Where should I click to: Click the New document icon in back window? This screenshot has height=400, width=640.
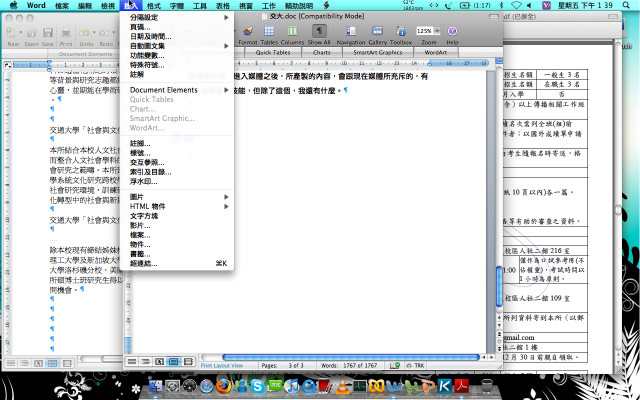tap(12, 33)
